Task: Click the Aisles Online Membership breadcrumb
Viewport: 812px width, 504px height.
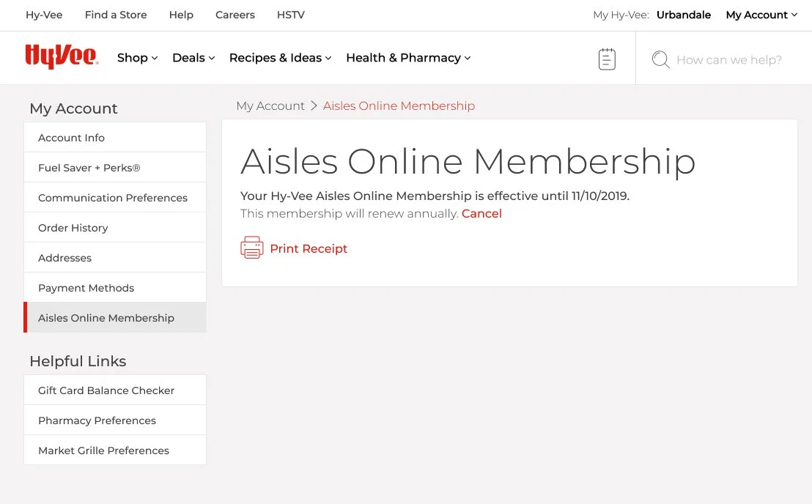Action: (x=399, y=105)
